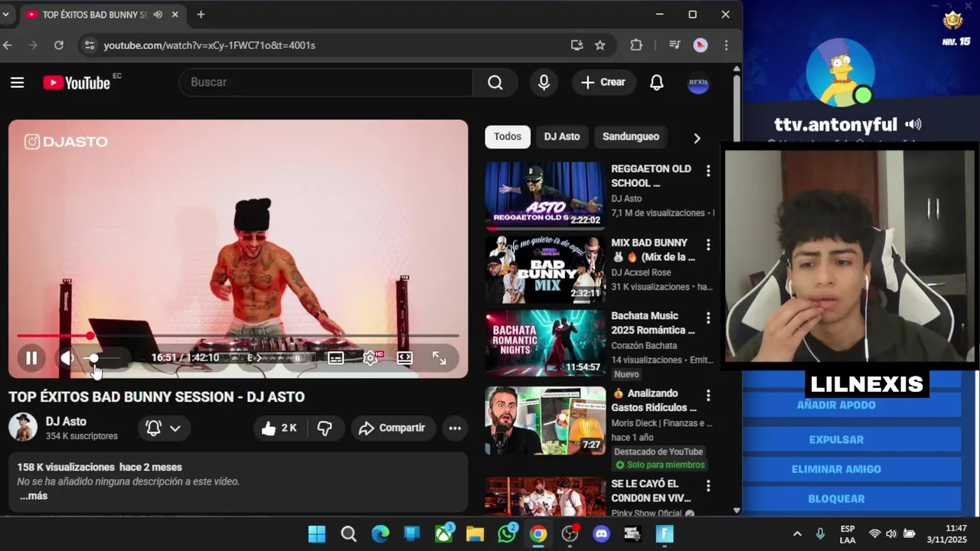Select the Sandungueo filter chip
980x551 pixels.
point(630,136)
